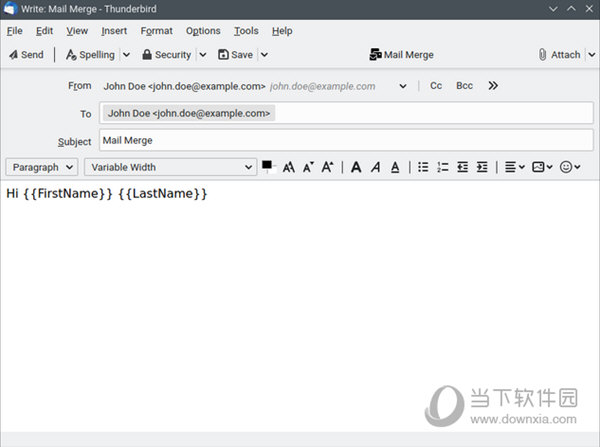The width and height of the screenshot is (600, 447).
Task: Show more address fields chevron
Action: tap(493, 86)
